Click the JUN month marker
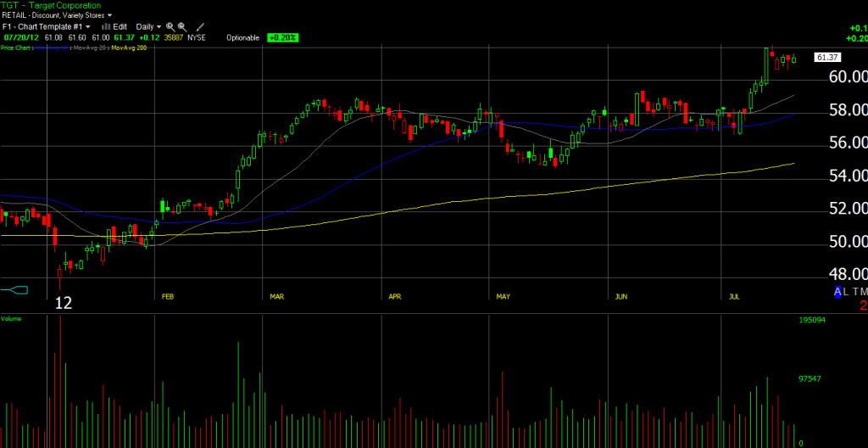Screen dimensions: 868x448 click(x=621, y=297)
